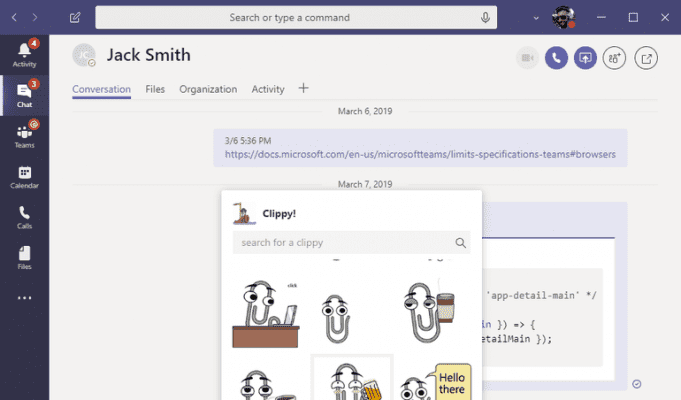Click the microphone icon in search bar

[x=485, y=17]
